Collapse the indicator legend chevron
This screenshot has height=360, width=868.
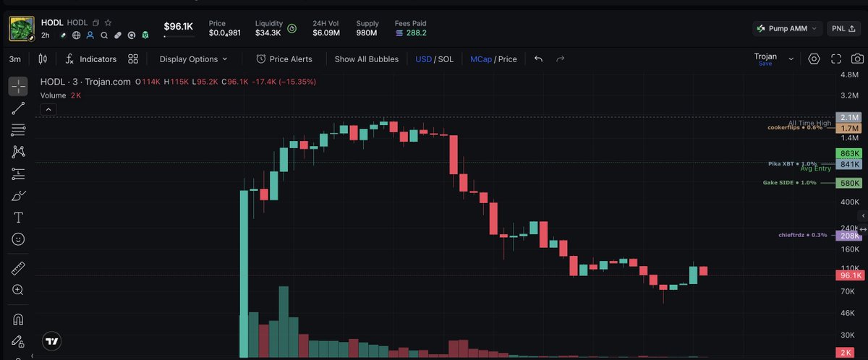point(48,110)
